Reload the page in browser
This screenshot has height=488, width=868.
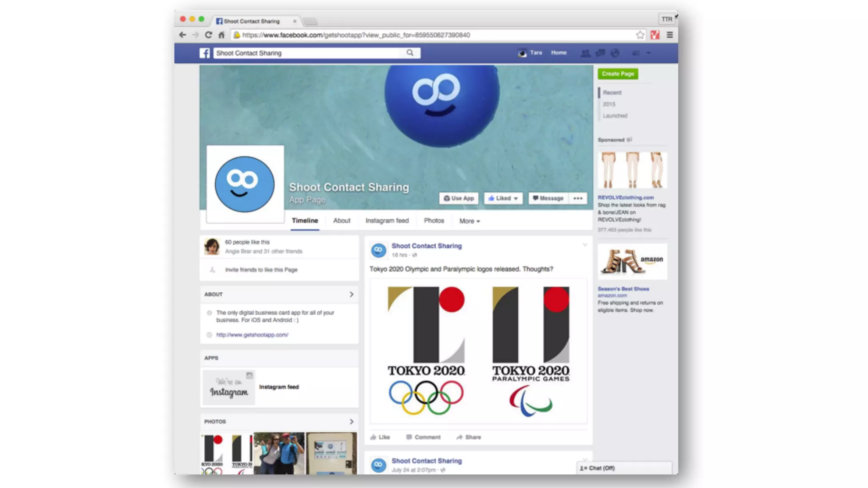(x=208, y=35)
